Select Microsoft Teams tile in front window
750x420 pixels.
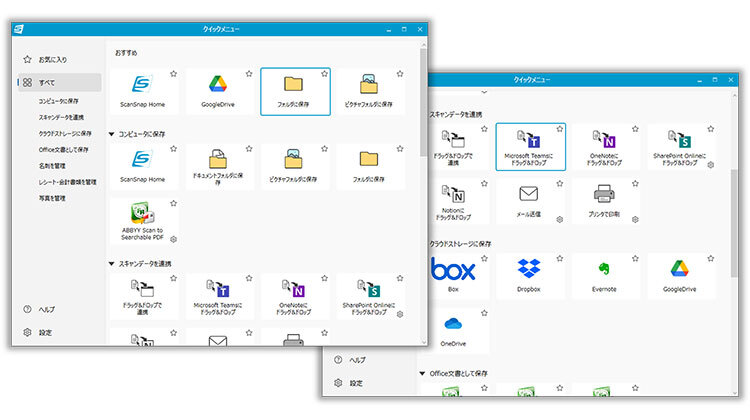(x=220, y=296)
